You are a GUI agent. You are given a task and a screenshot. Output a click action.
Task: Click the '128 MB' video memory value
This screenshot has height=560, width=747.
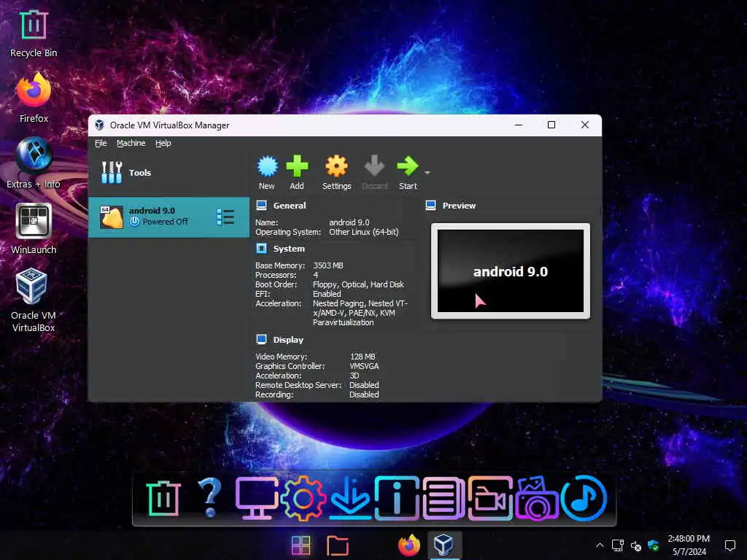click(x=363, y=357)
